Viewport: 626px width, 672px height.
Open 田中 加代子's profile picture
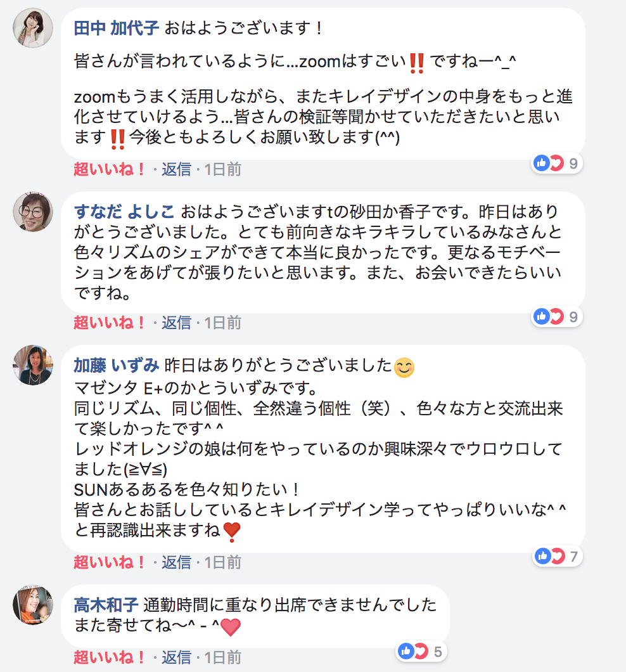tap(33, 28)
